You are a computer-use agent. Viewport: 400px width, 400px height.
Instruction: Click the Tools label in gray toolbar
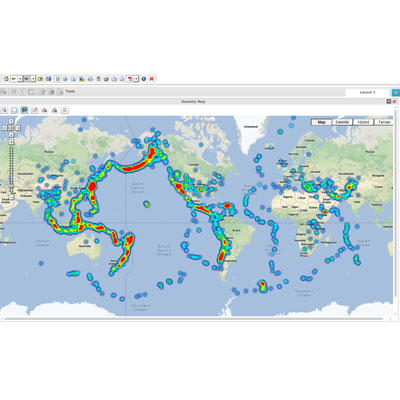pos(70,91)
